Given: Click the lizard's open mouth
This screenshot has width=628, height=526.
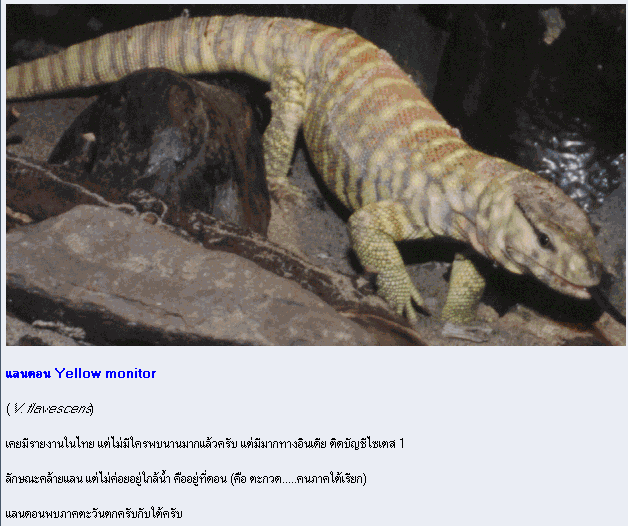Looking at the screenshot, I should (573, 287).
